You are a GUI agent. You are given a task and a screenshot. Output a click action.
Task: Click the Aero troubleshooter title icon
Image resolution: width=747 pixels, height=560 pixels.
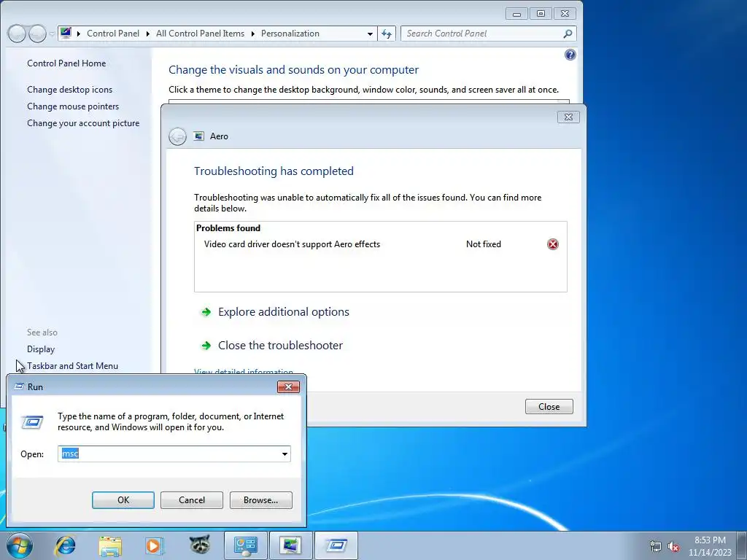pyautogui.click(x=198, y=136)
